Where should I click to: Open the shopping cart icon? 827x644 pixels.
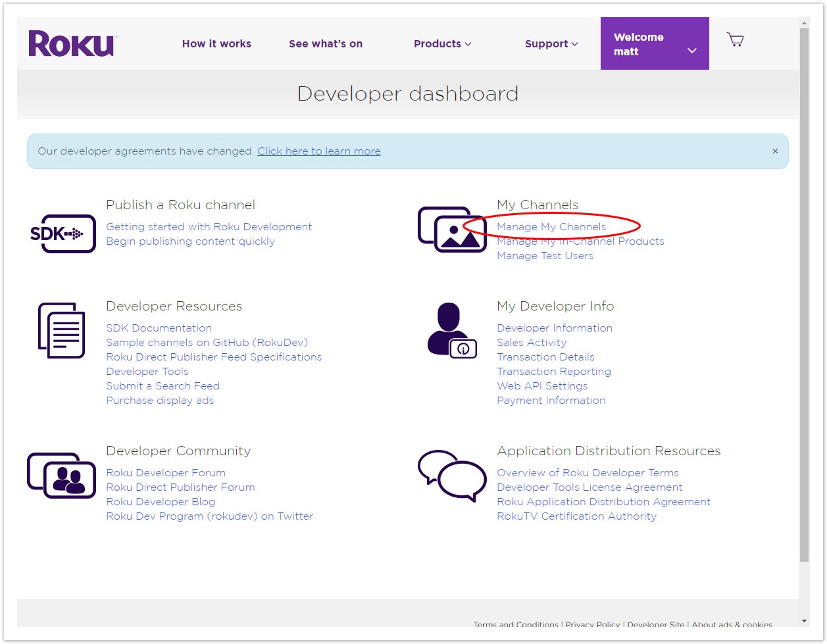pyautogui.click(x=735, y=39)
